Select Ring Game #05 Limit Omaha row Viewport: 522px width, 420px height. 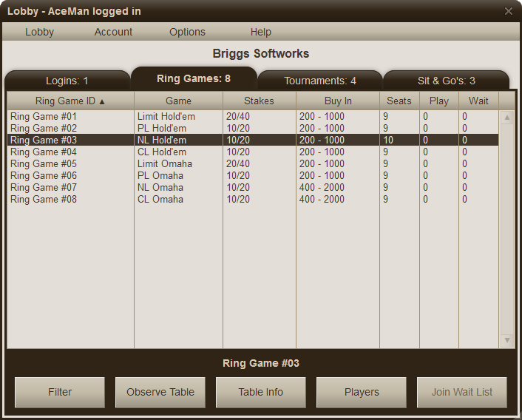(x=70, y=164)
